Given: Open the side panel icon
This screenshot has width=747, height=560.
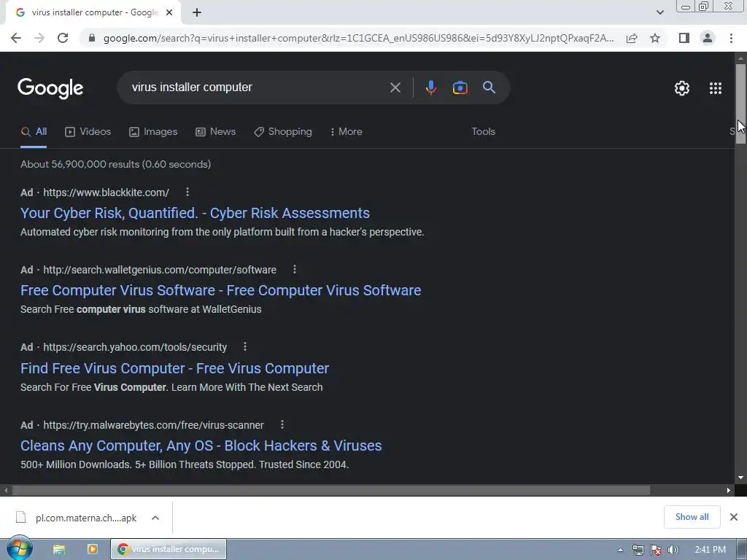Looking at the screenshot, I should [684, 38].
